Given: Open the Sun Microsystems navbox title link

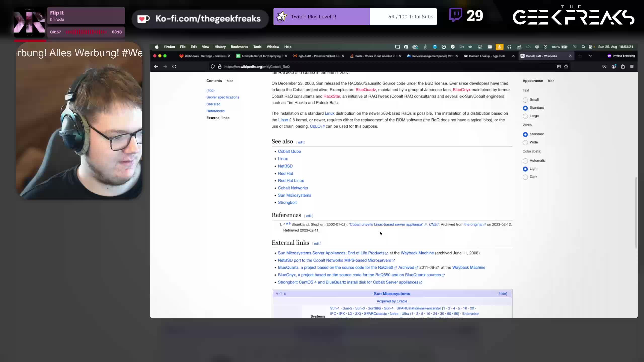Looking at the screenshot, I should [392, 294].
